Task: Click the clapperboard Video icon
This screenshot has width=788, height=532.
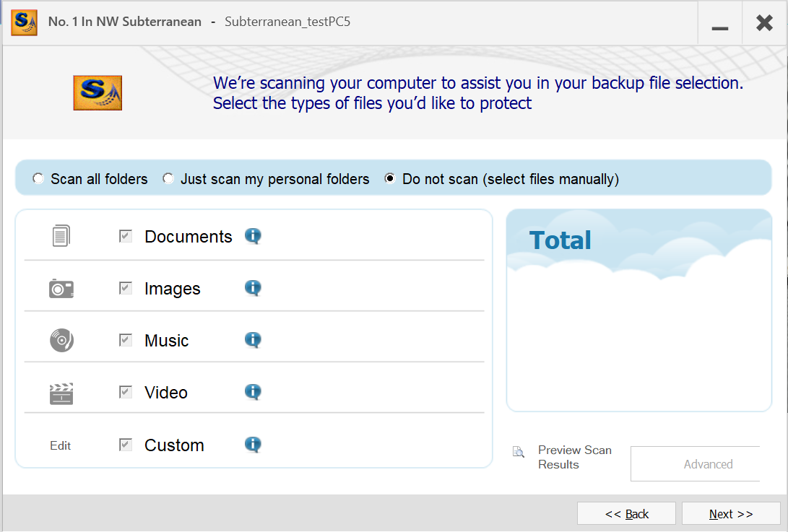Action: point(61,393)
